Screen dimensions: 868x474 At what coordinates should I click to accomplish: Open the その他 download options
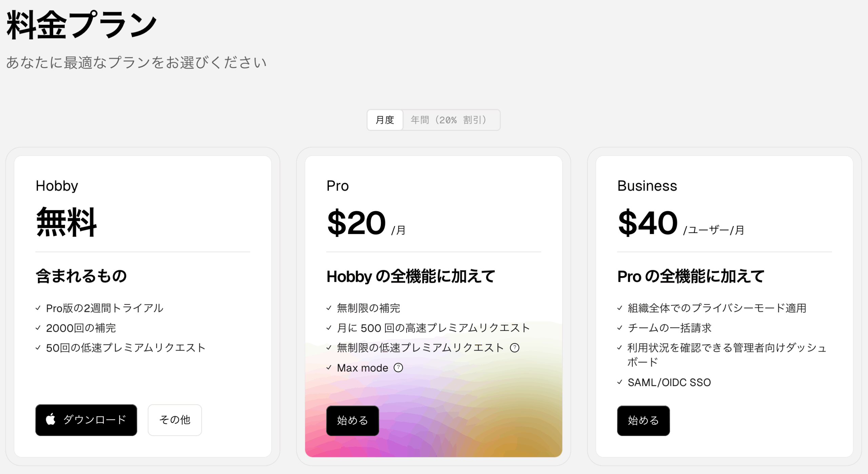(x=175, y=420)
